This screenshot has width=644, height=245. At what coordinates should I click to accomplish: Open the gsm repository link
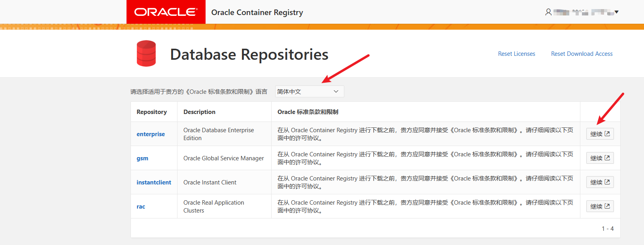142,158
